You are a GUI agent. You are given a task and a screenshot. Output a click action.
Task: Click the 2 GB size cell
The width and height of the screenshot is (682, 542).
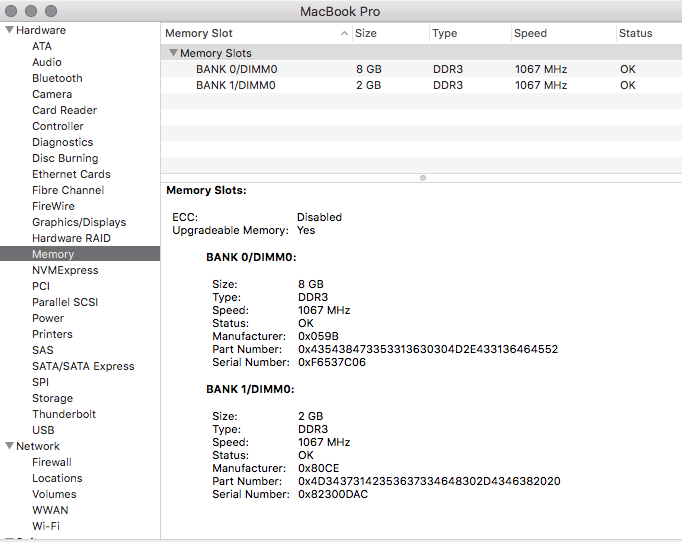pos(368,85)
